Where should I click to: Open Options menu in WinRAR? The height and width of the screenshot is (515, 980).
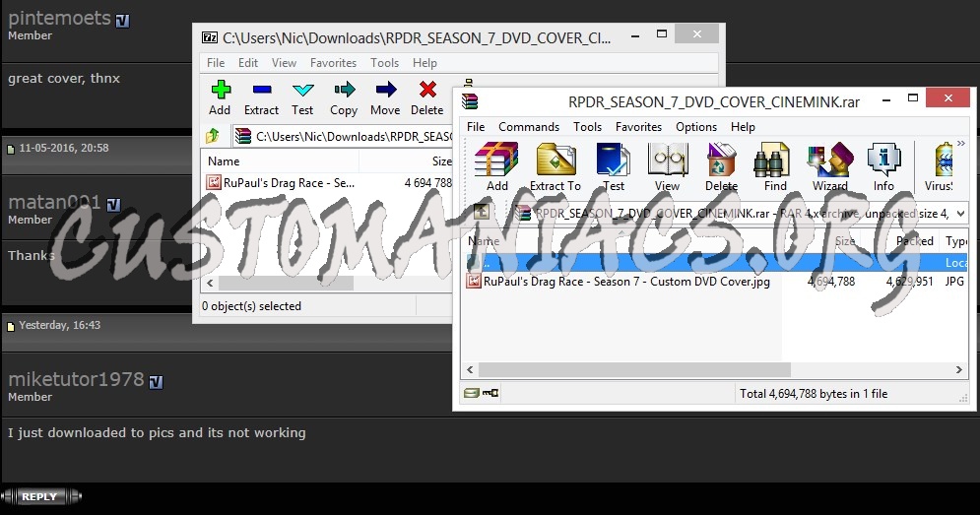pos(696,127)
